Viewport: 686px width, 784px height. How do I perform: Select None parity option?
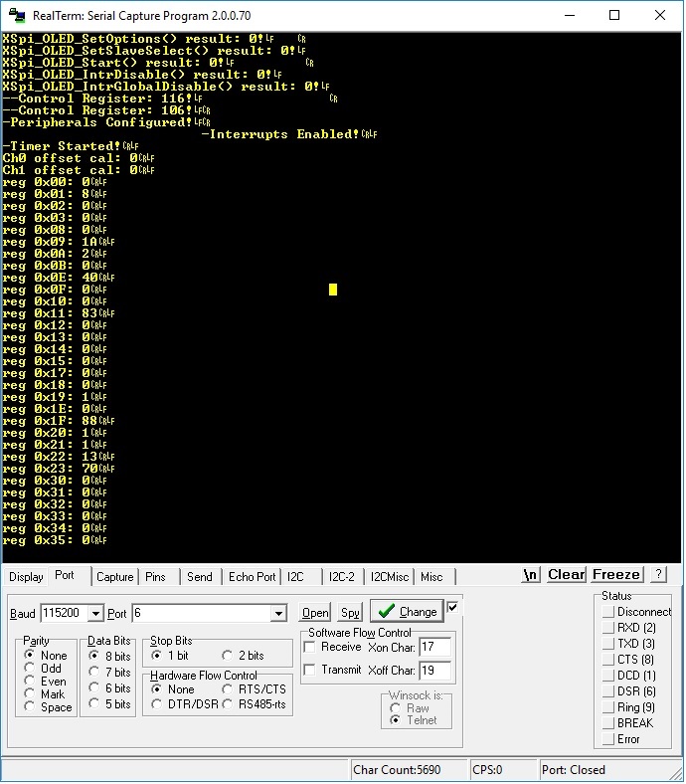click(46, 655)
